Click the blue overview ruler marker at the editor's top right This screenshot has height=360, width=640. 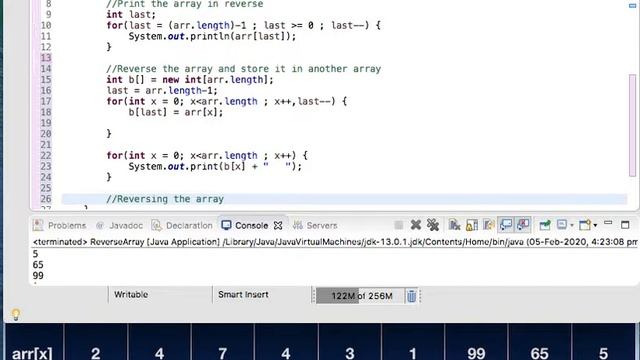[x=632, y=6]
